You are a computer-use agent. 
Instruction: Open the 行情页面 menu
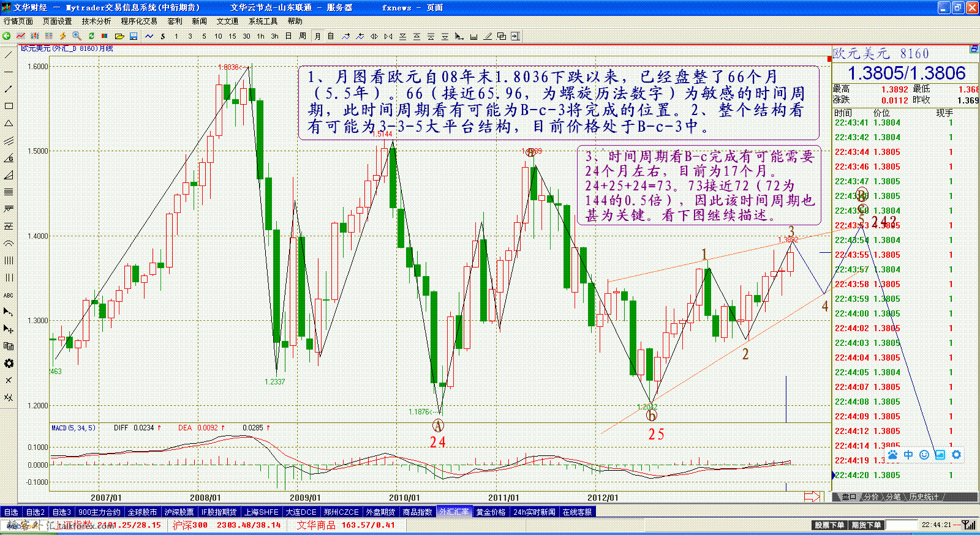coord(18,21)
